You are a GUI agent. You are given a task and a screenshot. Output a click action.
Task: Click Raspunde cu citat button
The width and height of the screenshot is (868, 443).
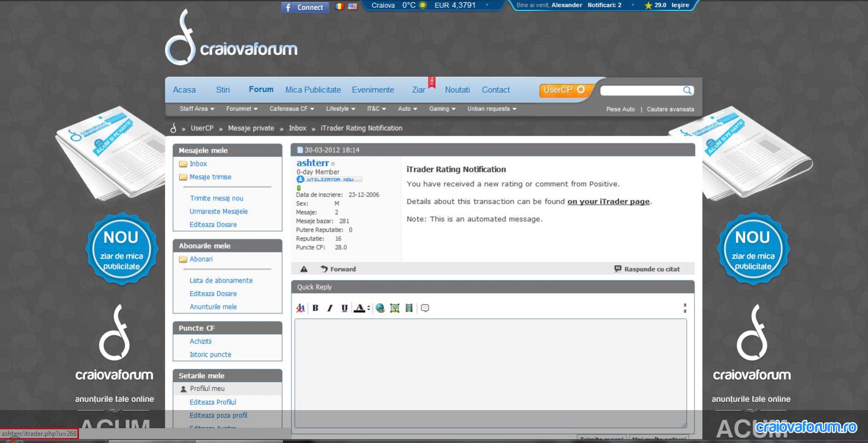click(x=647, y=269)
